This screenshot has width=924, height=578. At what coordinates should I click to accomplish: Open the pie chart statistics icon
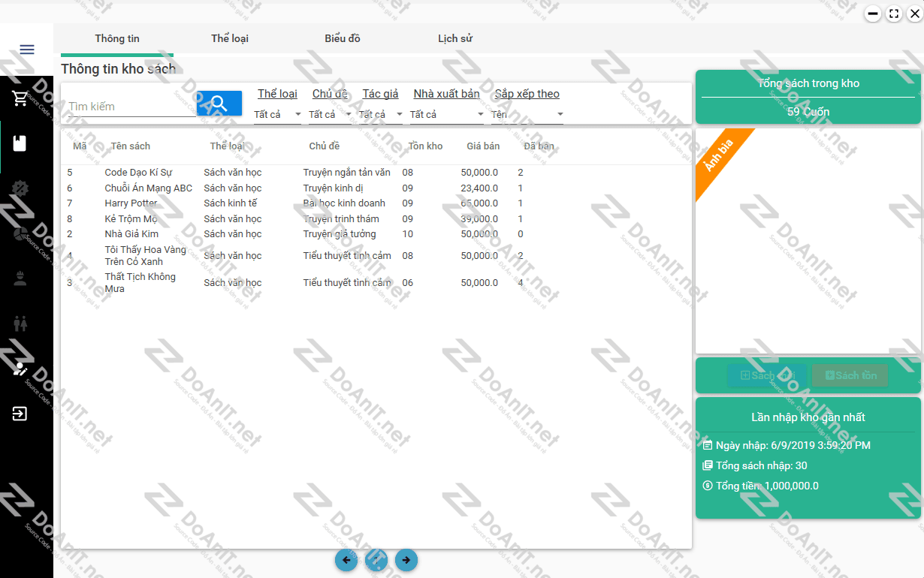pos(20,233)
